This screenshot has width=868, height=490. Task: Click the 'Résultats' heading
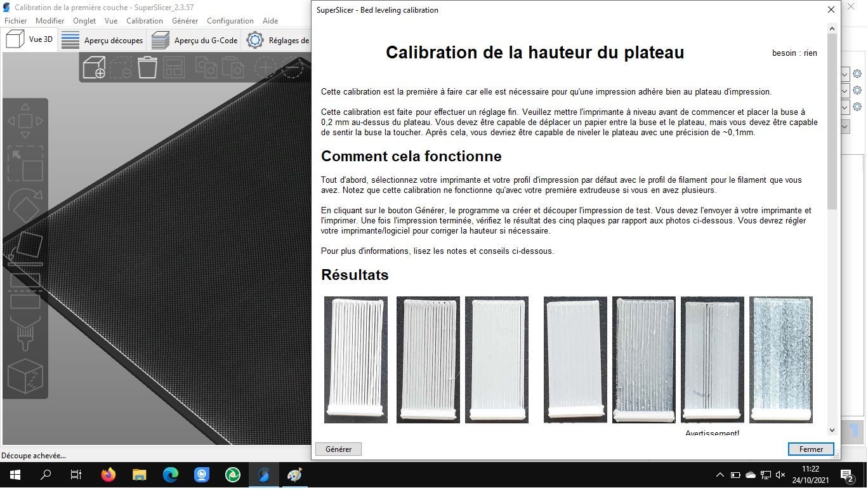click(355, 275)
